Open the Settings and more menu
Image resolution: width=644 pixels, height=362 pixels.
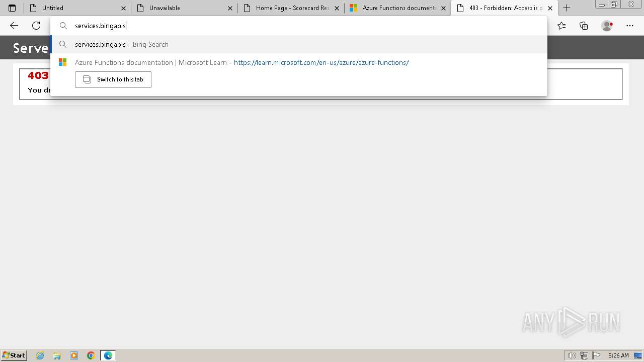tap(630, 26)
